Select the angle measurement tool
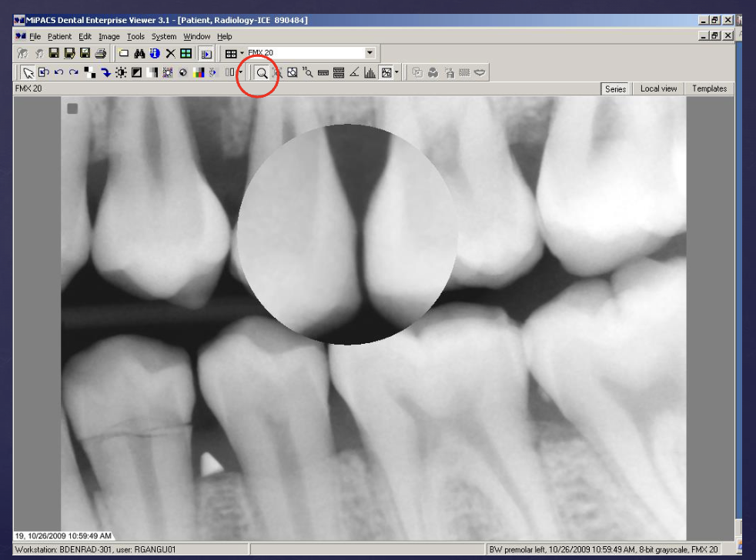The width and height of the screenshot is (756, 560). pos(354,73)
